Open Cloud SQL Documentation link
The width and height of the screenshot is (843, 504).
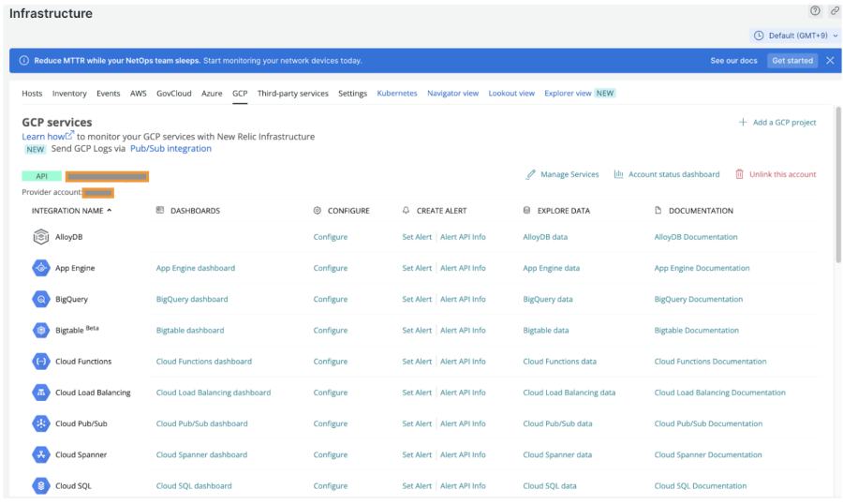pyautogui.click(x=701, y=485)
